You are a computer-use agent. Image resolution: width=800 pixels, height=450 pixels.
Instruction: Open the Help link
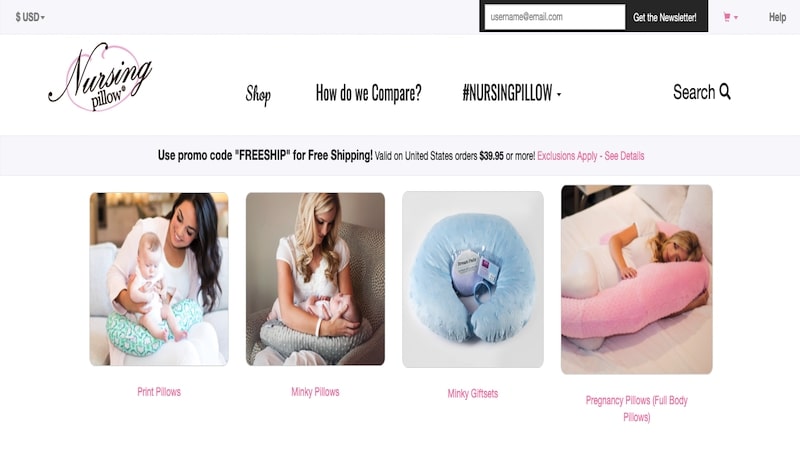click(x=778, y=17)
